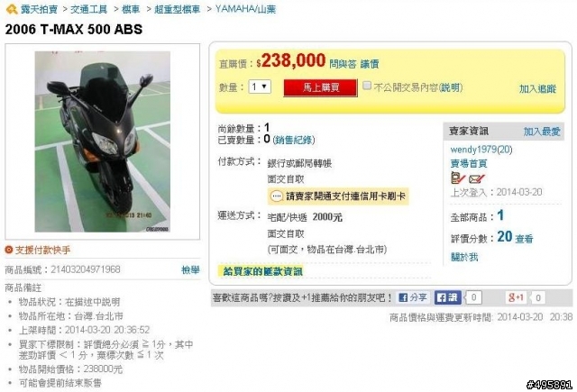Click the Facebook like button icon

point(447,297)
